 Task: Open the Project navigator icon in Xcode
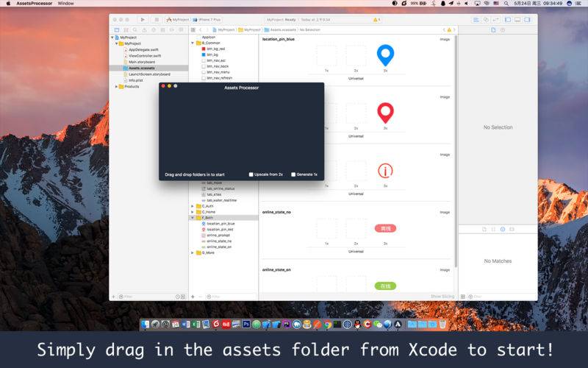[x=117, y=29]
